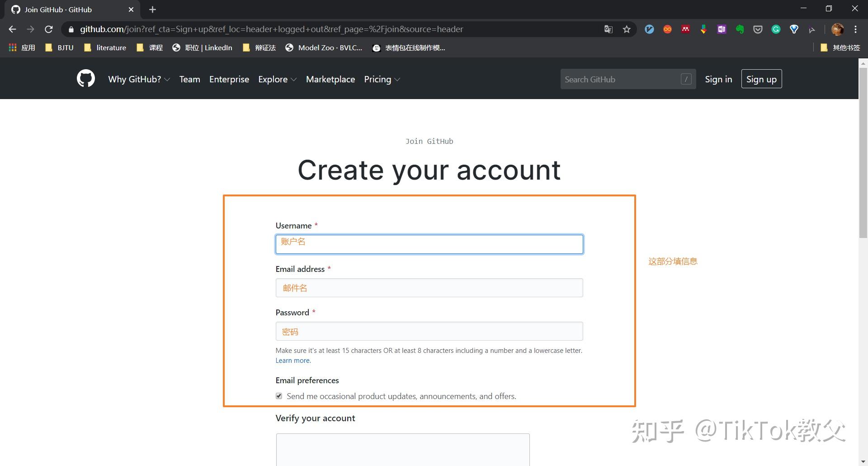Click the Chrome profile avatar

tap(838, 29)
